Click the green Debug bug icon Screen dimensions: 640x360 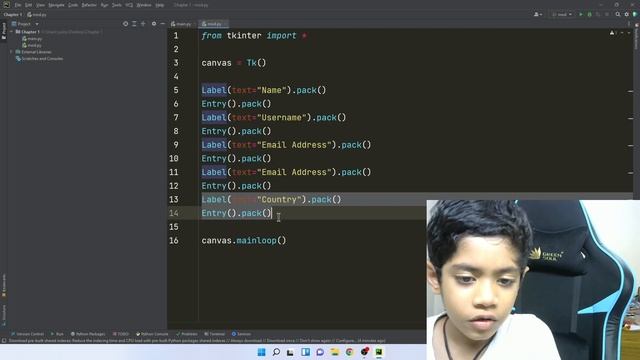tap(589, 15)
